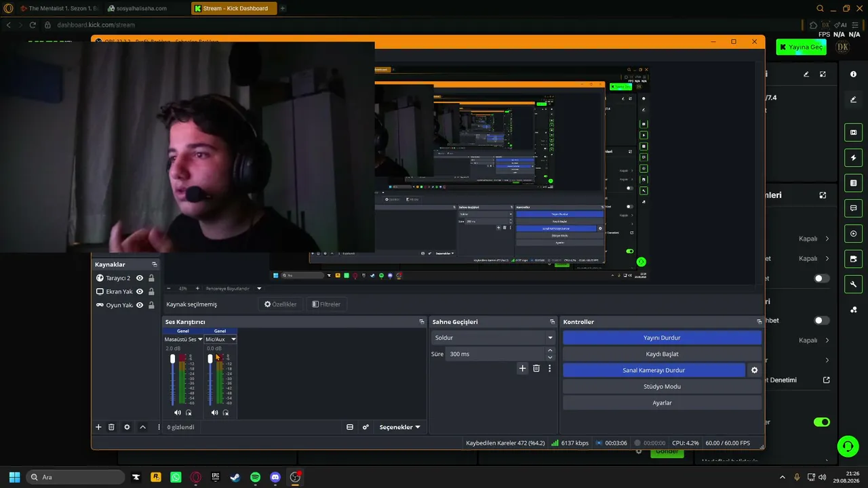Image resolution: width=868 pixels, height=488 pixels.
Task: Open the Kick sidebar chat icon
Action: (853, 208)
